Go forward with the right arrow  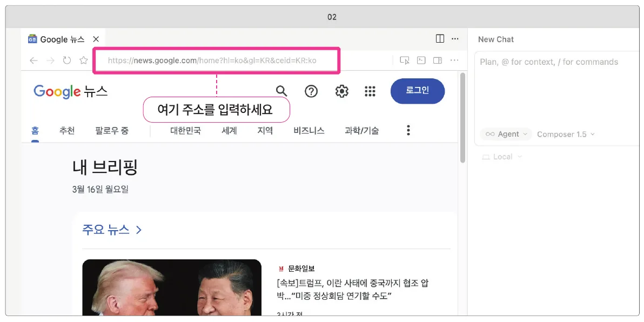pos(51,61)
